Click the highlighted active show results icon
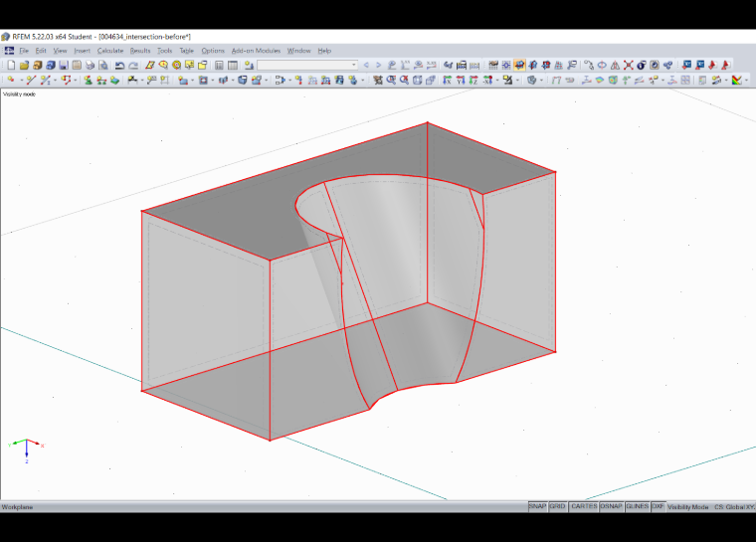756x542 pixels. point(519,65)
